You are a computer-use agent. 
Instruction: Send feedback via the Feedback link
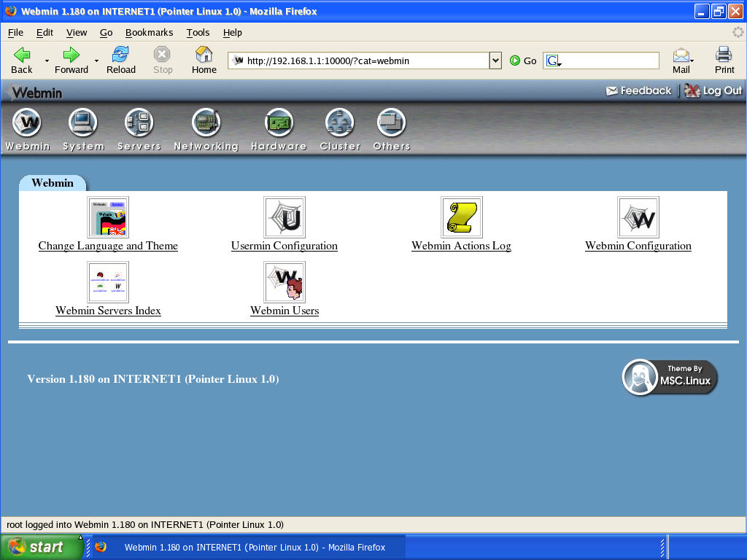[638, 90]
